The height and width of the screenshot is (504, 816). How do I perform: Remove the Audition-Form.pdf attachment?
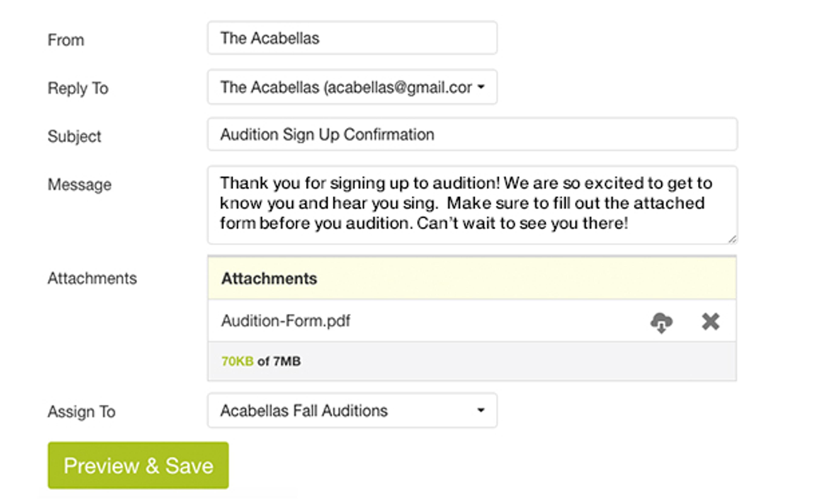[710, 322]
